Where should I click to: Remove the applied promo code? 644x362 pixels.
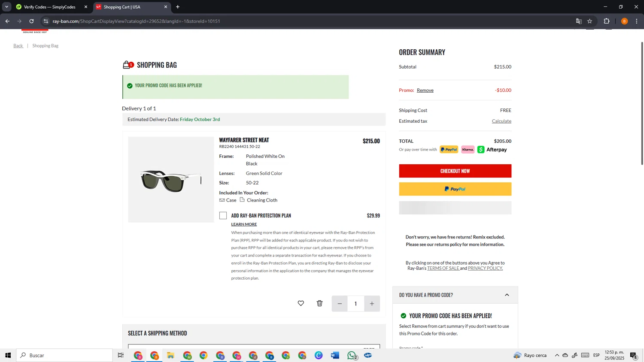click(x=425, y=90)
